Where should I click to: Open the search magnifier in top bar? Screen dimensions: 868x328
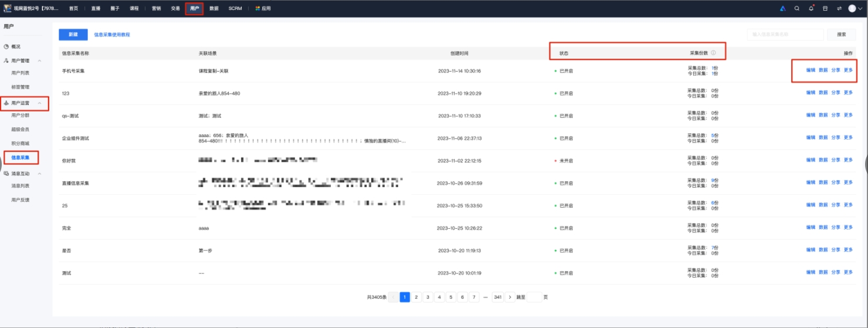click(x=796, y=9)
